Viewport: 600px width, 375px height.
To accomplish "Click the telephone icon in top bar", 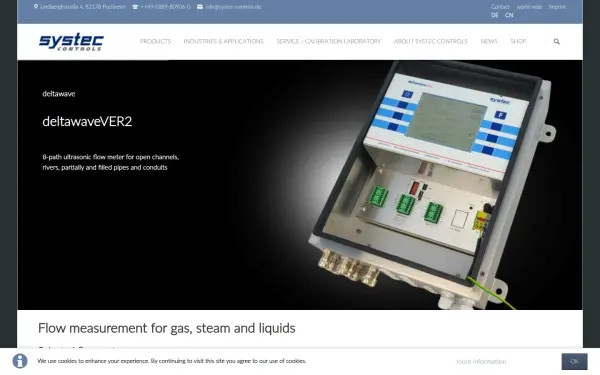I will [x=135, y=7].
